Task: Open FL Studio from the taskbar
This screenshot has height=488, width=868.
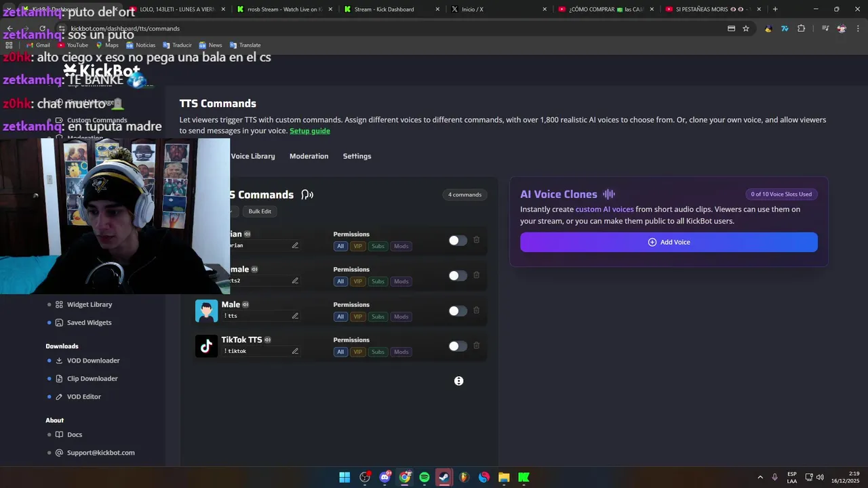Action: [x=464, y=477]
